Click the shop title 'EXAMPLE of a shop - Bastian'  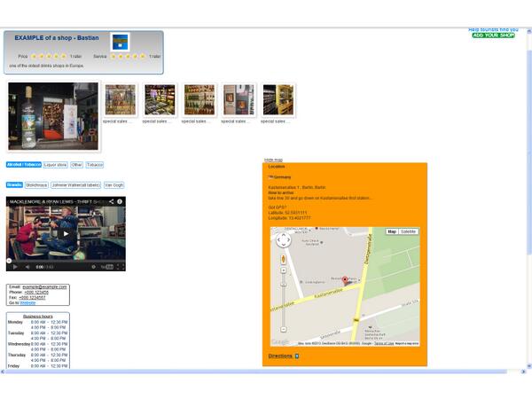coord(57,38)
